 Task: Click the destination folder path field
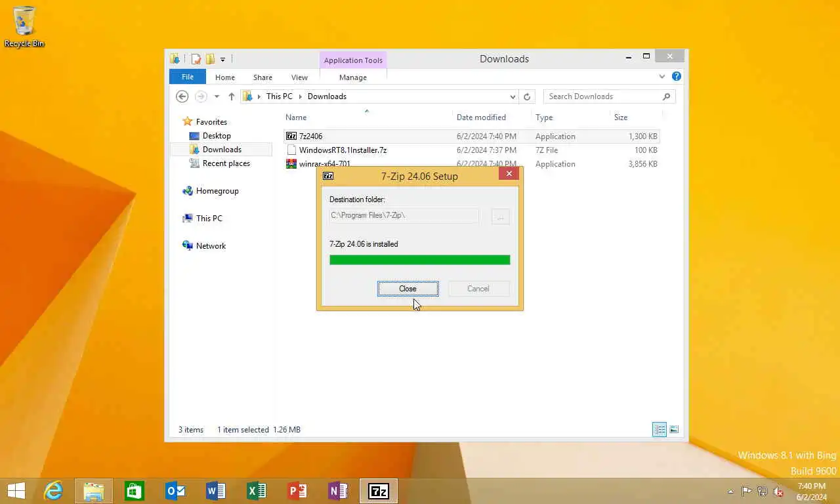[404, 215]
